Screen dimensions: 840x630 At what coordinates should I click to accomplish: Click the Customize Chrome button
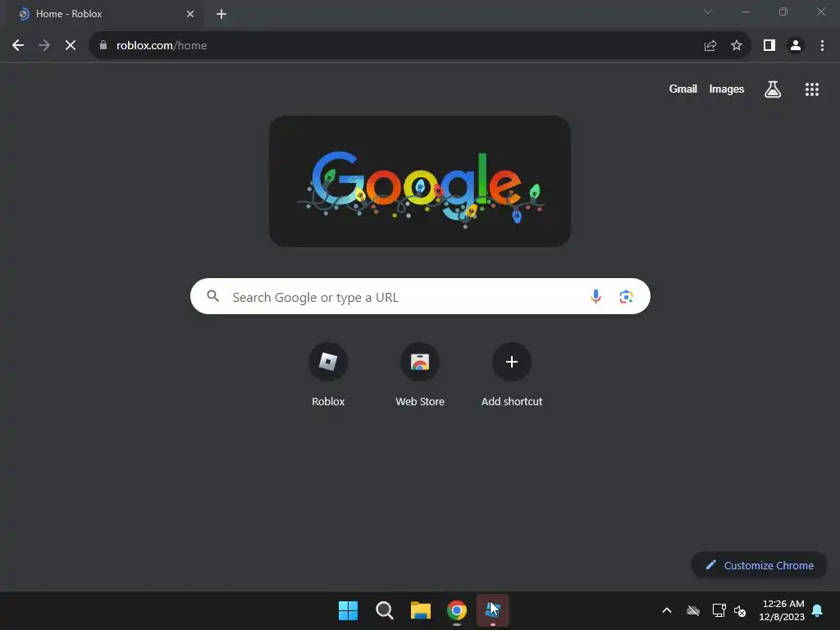click(x=759, y=565)
